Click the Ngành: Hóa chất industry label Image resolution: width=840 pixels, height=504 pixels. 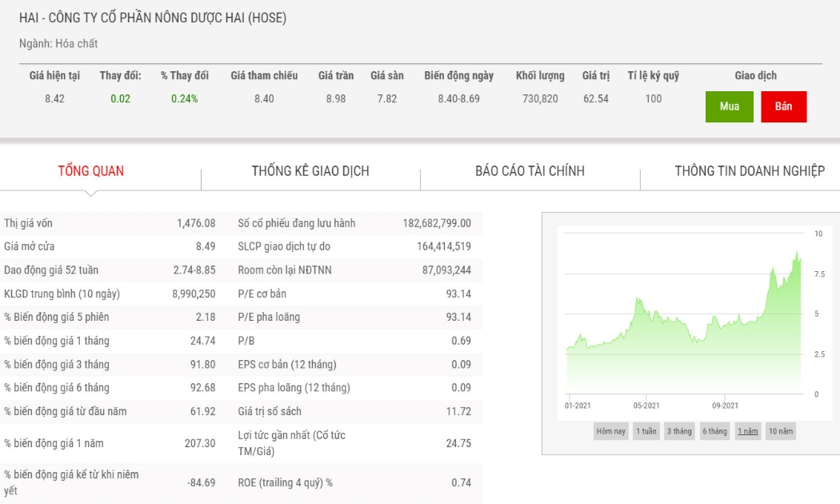58,43
